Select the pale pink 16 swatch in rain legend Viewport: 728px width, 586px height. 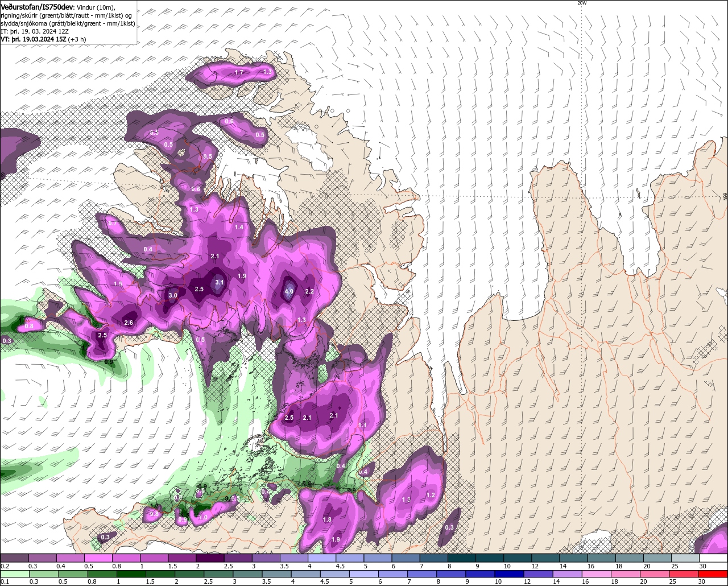pos(597,573)
